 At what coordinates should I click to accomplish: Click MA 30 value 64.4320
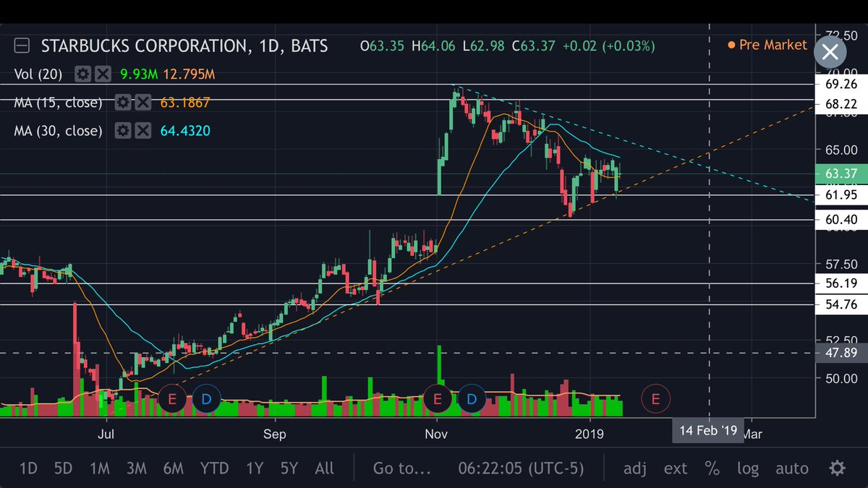click(x=185, y=131)
